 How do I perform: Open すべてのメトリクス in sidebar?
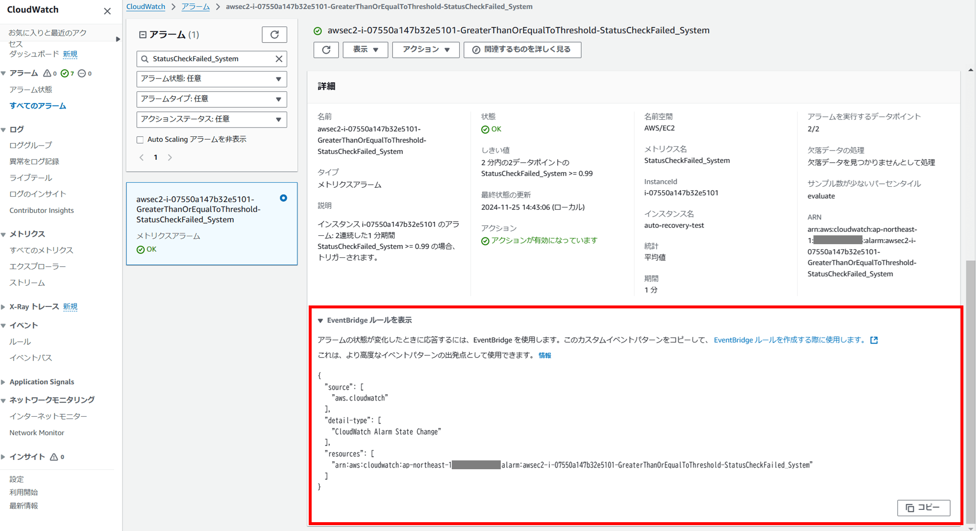coord(41,250)
